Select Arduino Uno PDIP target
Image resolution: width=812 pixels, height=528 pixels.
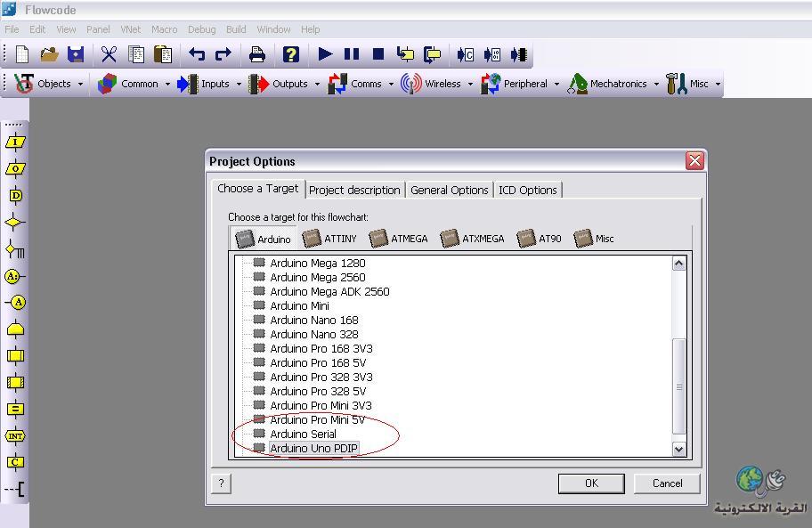tap(313, 448)
